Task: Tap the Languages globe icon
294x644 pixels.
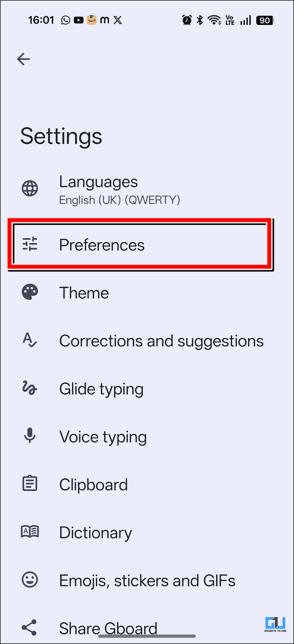Action: point(30,188)
